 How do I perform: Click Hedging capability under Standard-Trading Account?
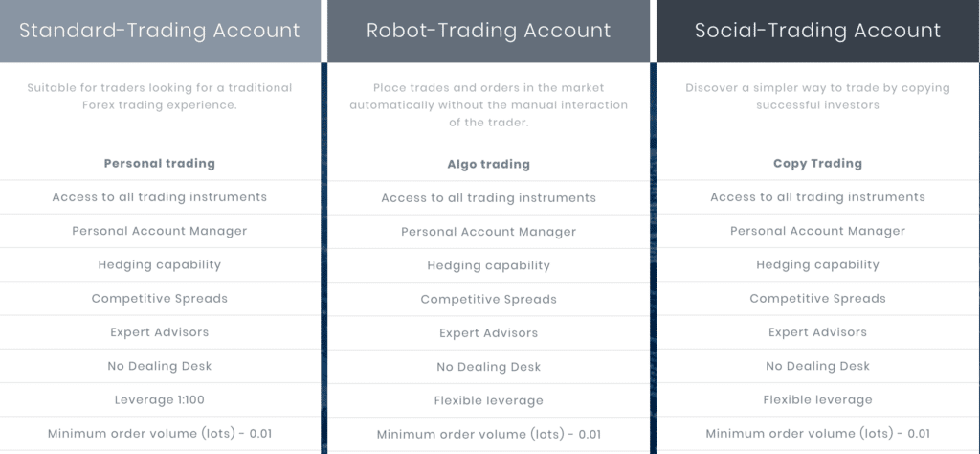(160, 264)
